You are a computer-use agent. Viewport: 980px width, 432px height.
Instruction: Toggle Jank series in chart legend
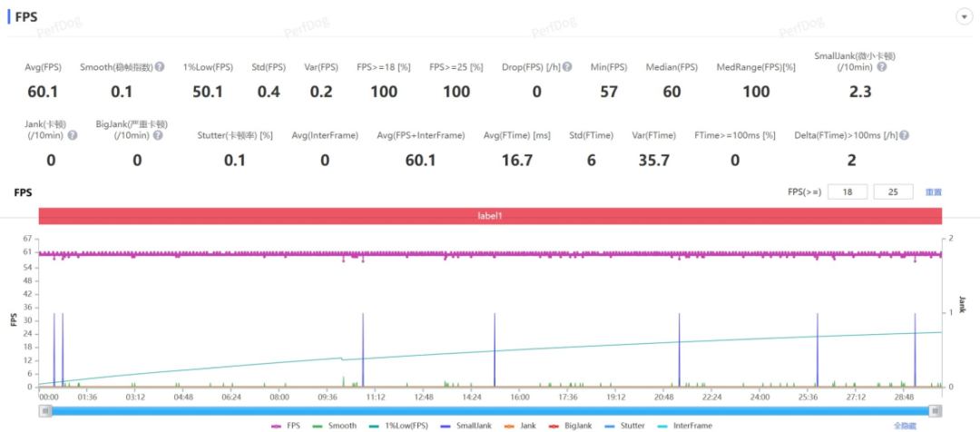[x=519, y=426]
